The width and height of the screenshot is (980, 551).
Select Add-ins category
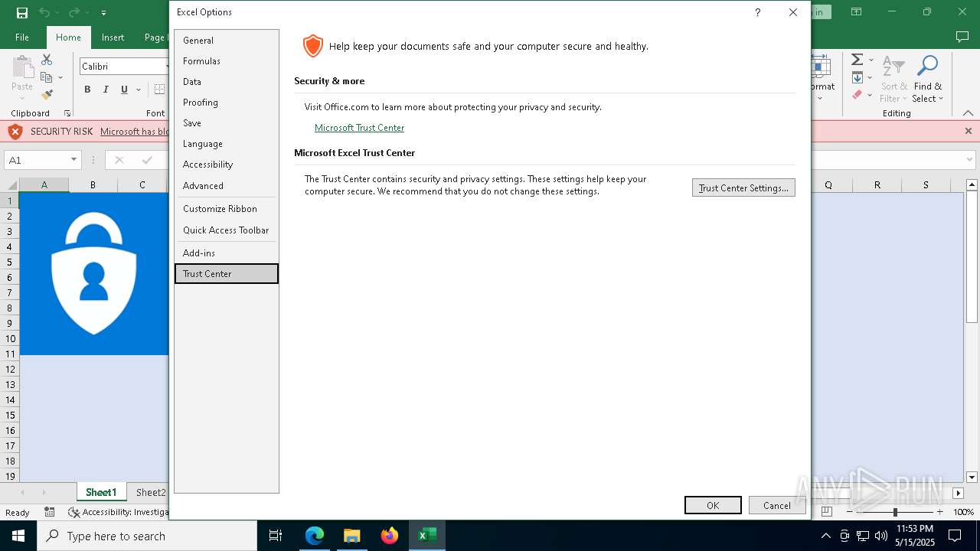tap(227, 253)
